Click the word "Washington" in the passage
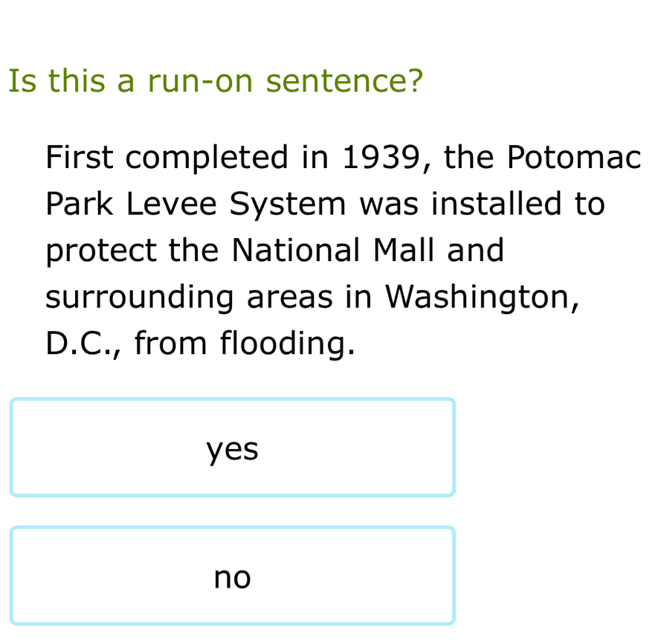The width and height of the screenshot is (658, 644). coord(480,297)
